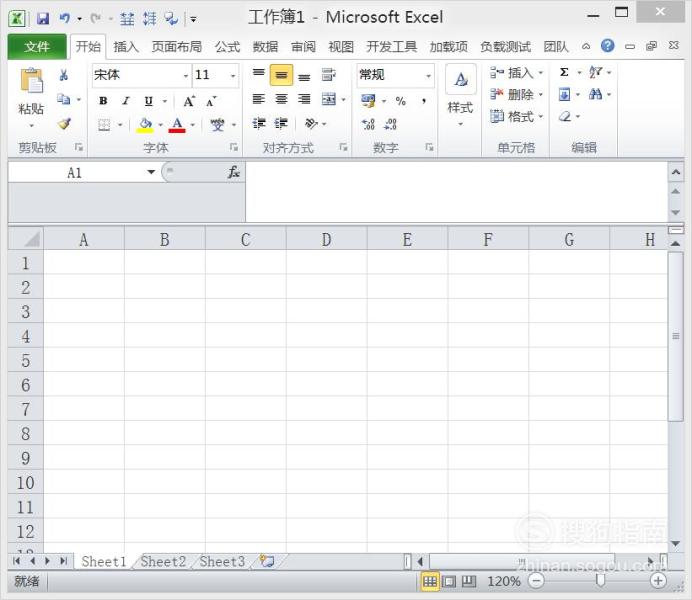The image size is (692, 600).
Task: Click the Zoom Out minus button
Action: tap(536, 581)
